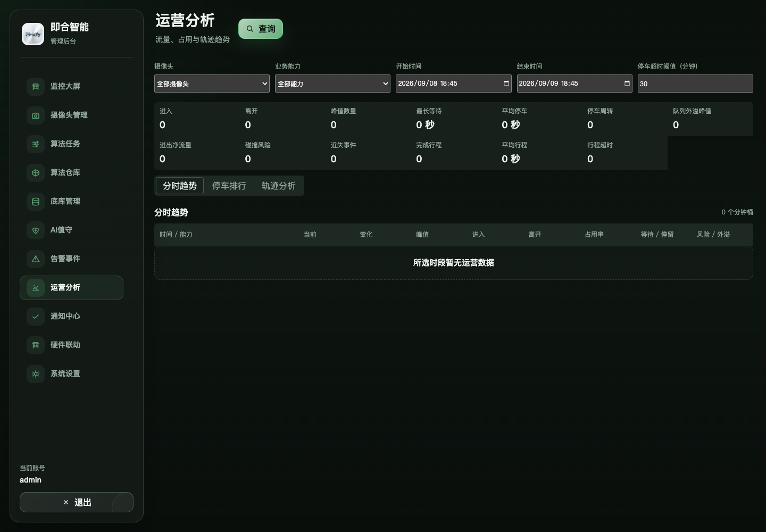Screen dimensions: 766x532
Task: Click the 风险 / 外溢 column header
Action: click(713, 235)
